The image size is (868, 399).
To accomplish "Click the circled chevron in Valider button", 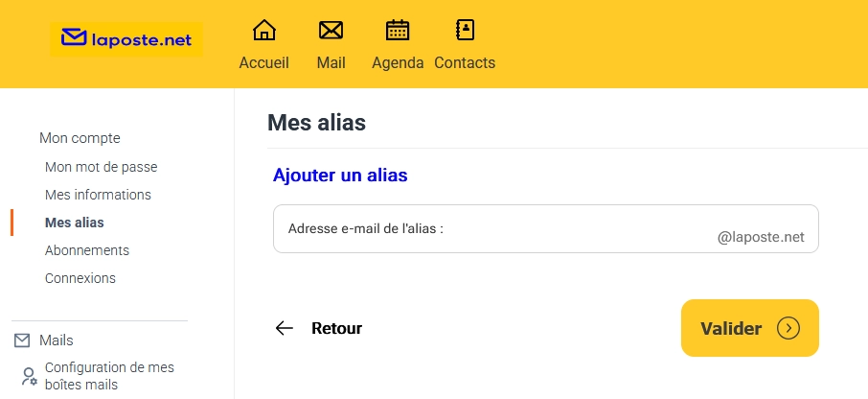I will [x=788, y=328].
